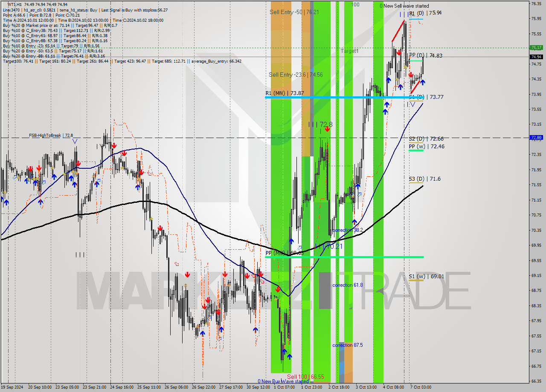Click the 'S3 (D) | 71.6' support label
Screen dimensions: 546x392
pyautogui.click(x=425, y=179)
